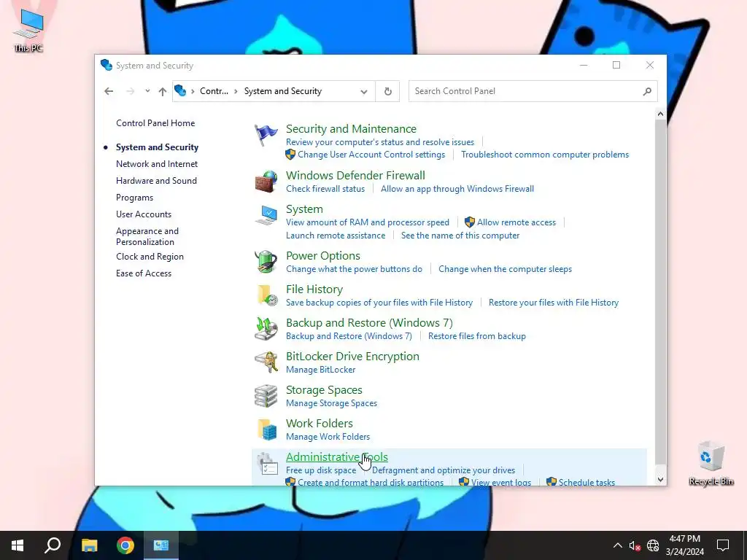Click System and Security in address bar
This screenshot has height=560, width=747.
tap(283, 91)
